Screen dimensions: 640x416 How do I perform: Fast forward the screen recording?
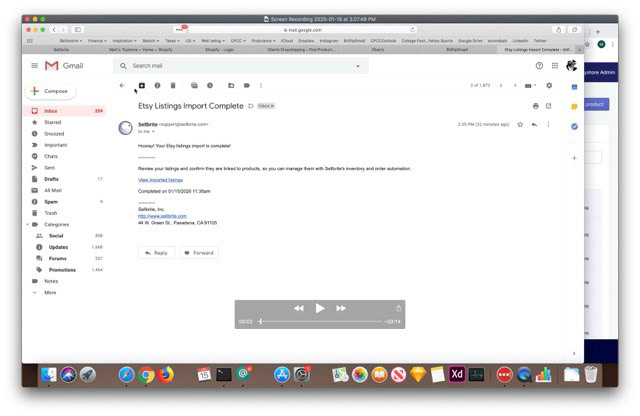pyautogui.click(x=341, y=308)
